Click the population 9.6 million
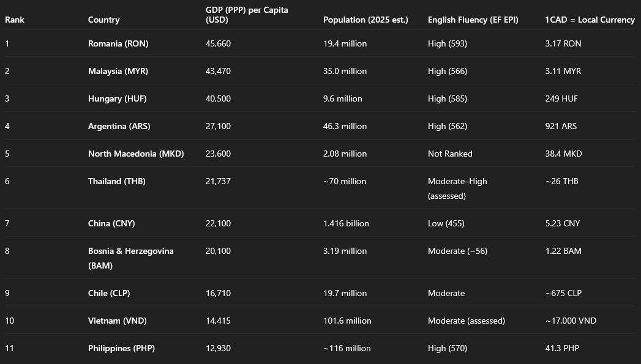 click(343, 98)
